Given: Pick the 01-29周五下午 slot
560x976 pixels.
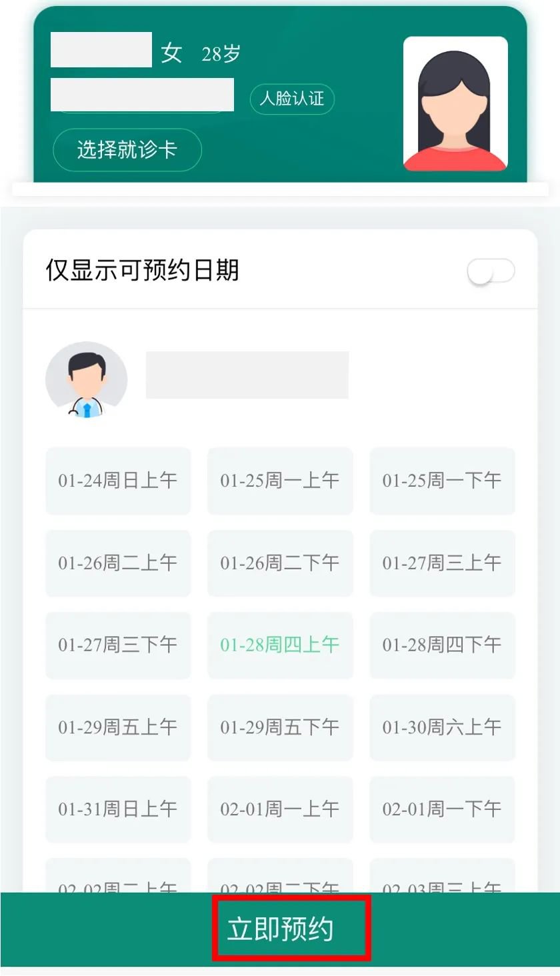Looking at the screenshot, I should (x=280, y=727).
